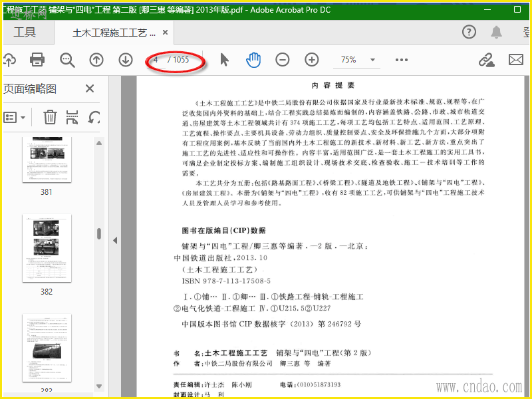Open the help question mark icon
Image resolution: width=532 pixels, height=399 pixels.
point(469,32)
